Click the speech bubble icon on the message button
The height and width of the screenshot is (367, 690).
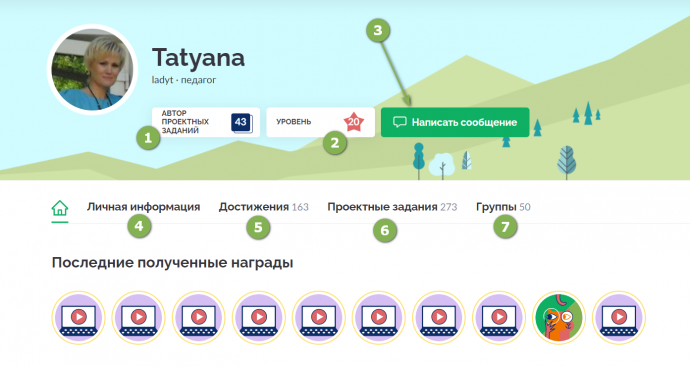pos(400,122)
